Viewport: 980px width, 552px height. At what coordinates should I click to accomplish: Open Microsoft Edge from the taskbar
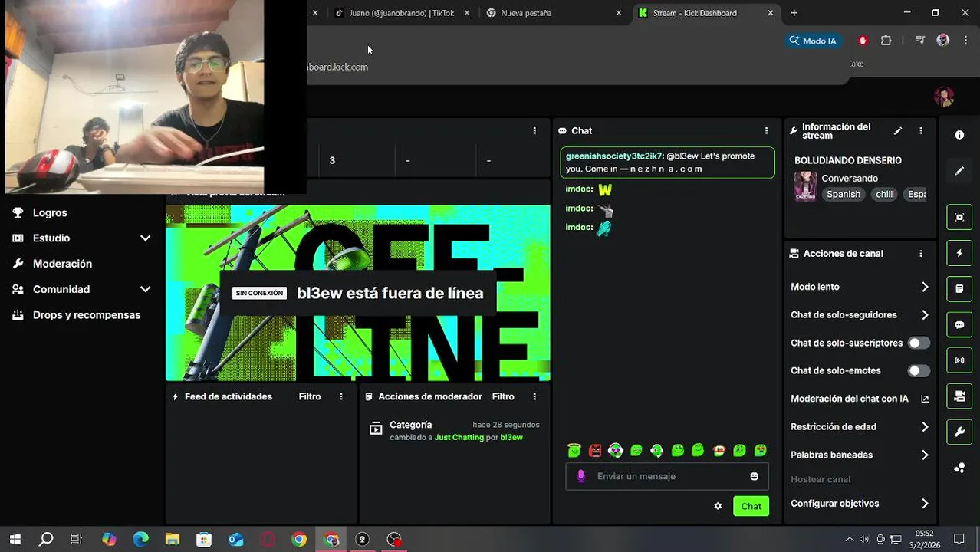coord(140,540)
